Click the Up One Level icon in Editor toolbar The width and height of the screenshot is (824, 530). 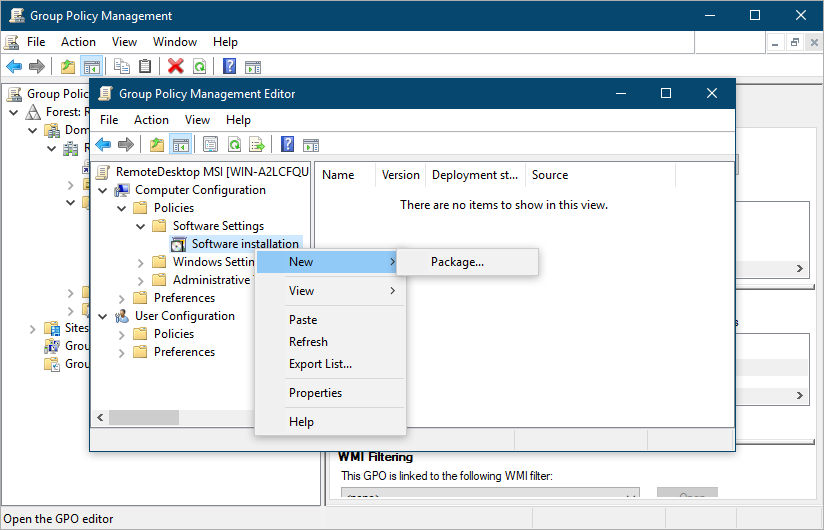pyautogui.click(x=157, y=144)
